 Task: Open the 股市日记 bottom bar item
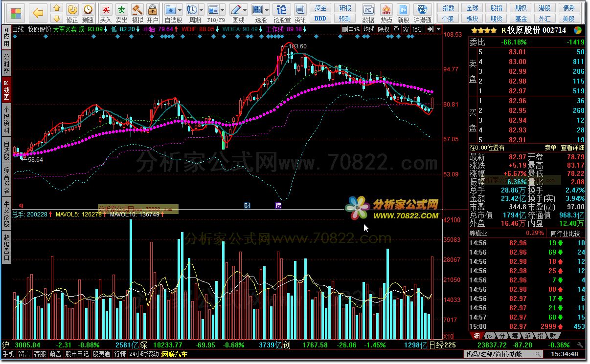77,354
